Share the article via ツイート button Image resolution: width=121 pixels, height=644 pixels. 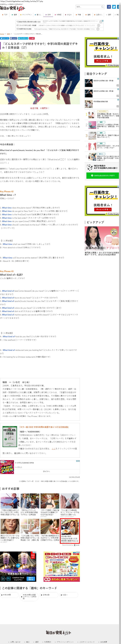4,38
